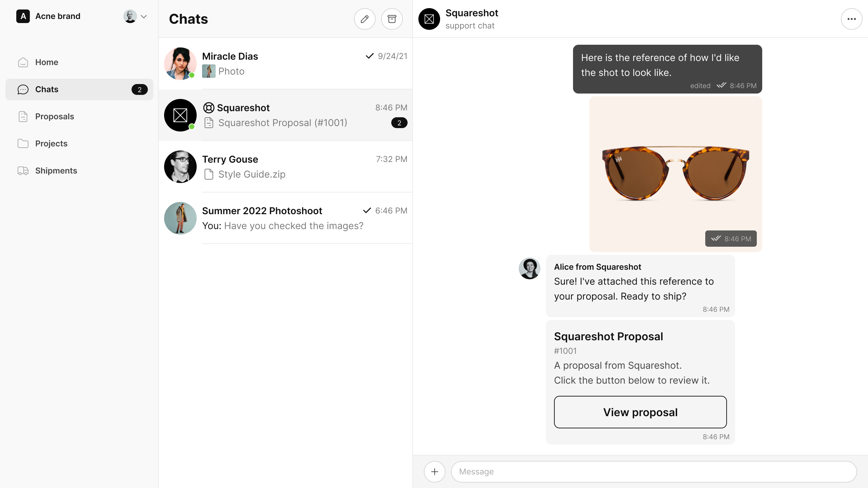
Task: Go to Home in sidebar
Action: (47, 62)
